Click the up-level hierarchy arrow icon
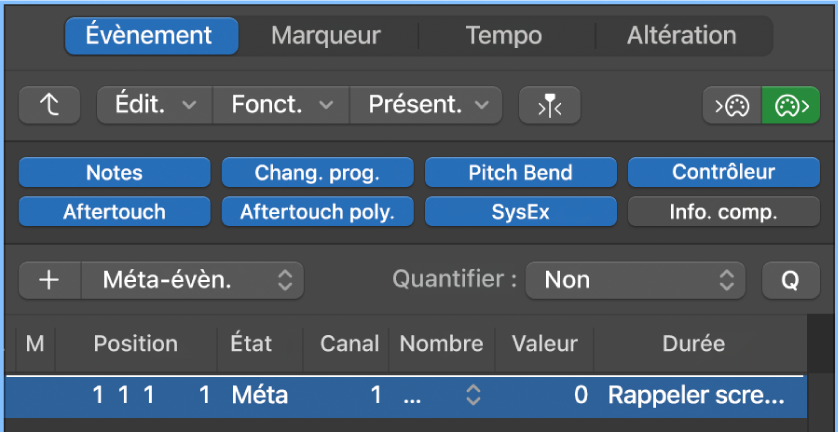This screenshot has width=838, height=434. 49,104
